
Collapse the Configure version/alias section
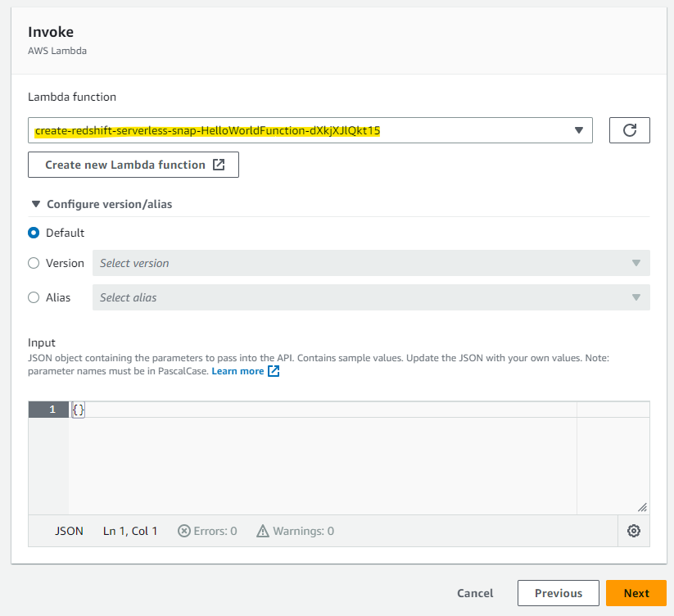click(102, 204)
